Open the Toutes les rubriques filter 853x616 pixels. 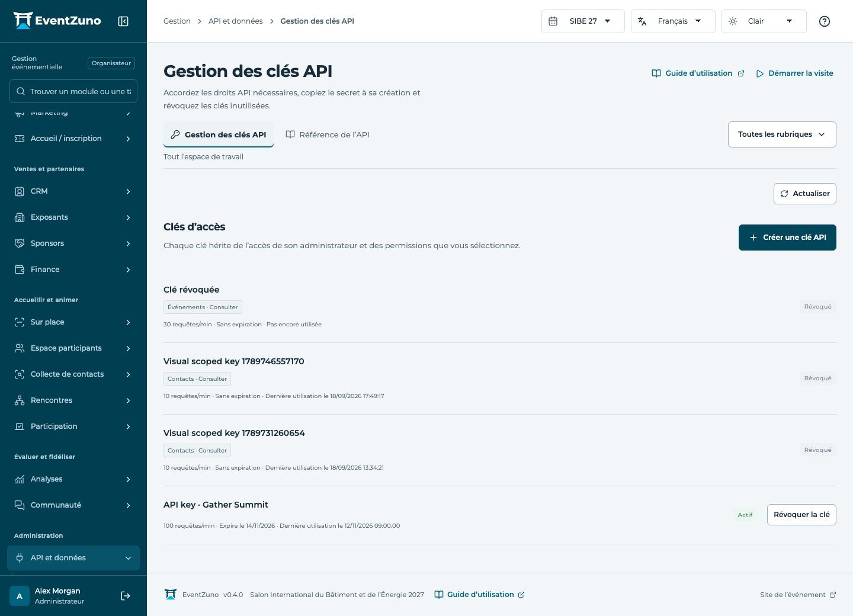pyautogui.click(x=782, y=134)
